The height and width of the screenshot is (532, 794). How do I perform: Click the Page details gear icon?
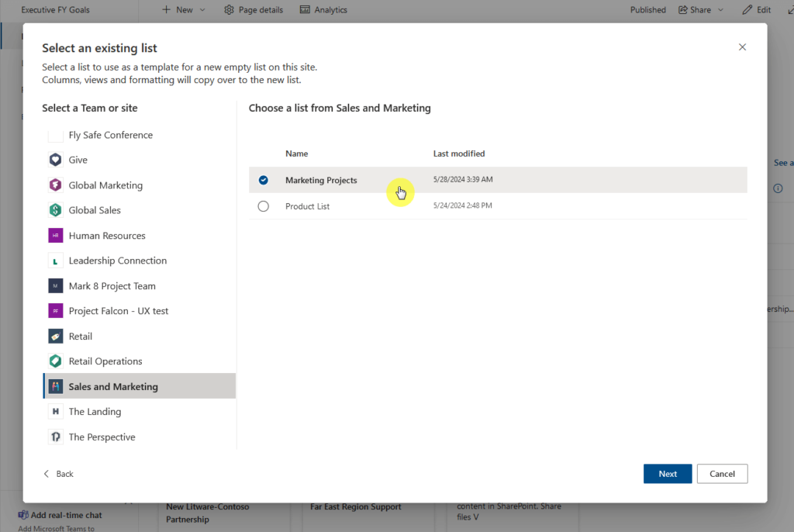(229, 9)
